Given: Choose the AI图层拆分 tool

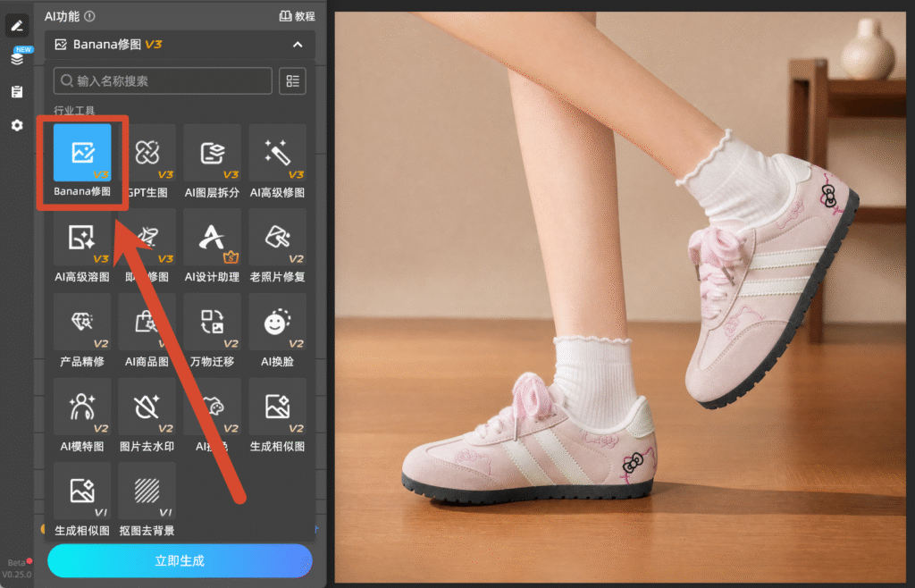Looking at the screenshot, I should [x=213, y=153].
